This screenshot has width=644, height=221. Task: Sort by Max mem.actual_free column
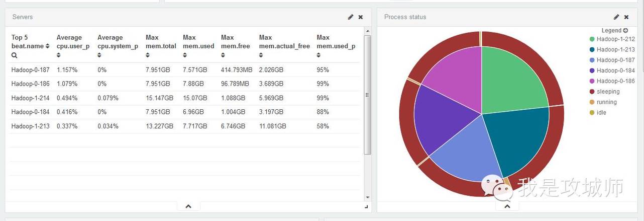[262, 55]
